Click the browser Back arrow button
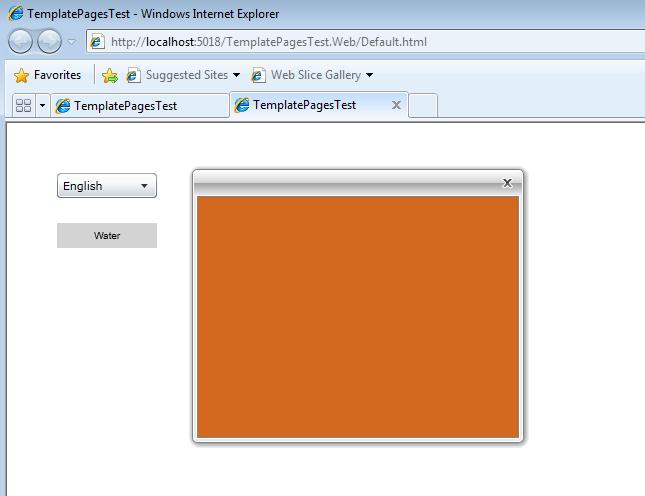Screen dimensions: 645x496 (x=21, y=42)
